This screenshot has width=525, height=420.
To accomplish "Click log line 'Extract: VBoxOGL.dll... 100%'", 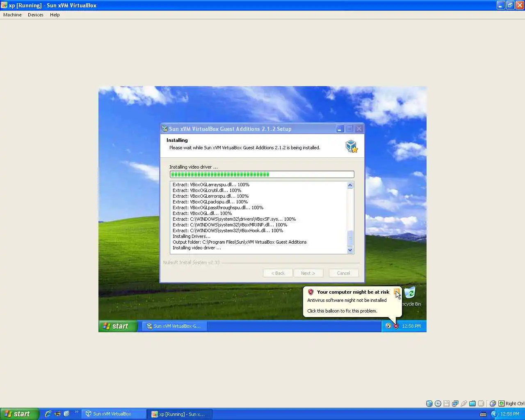I will click(202, 213).
